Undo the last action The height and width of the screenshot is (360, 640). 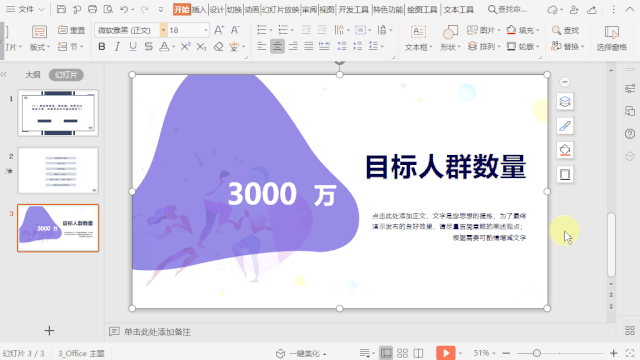(124, 9)
